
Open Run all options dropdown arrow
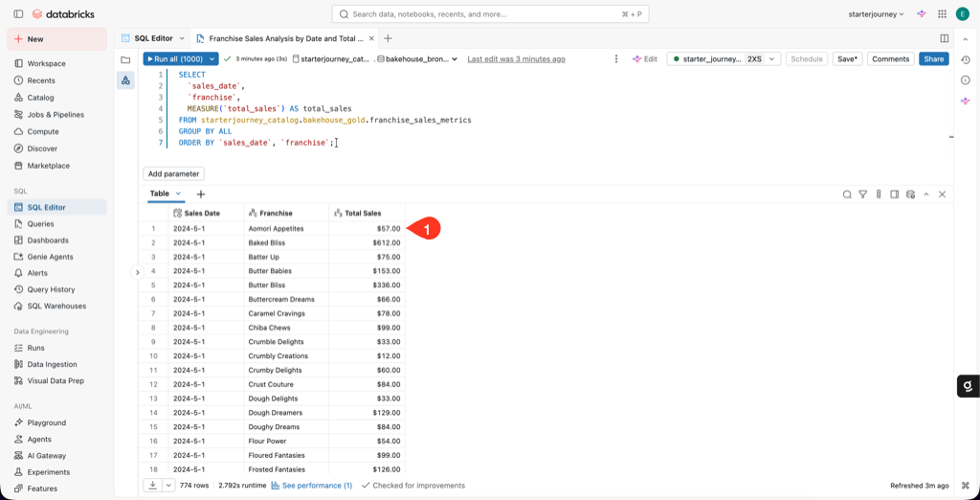(x=212, y=58)
